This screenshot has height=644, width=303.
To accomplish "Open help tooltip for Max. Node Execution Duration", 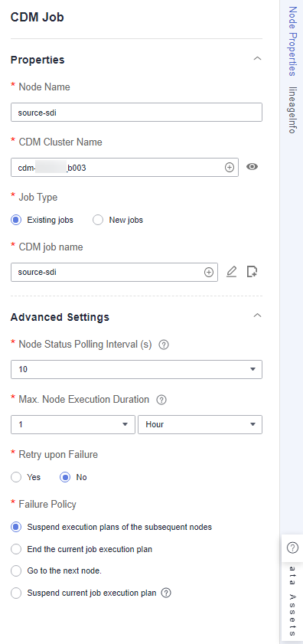I will coord(161,400).
